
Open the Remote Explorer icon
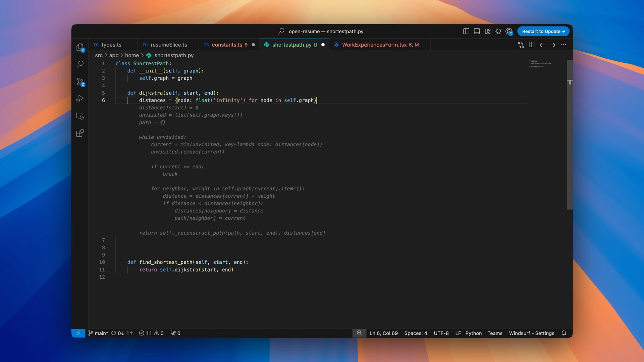tap(80, 116)
